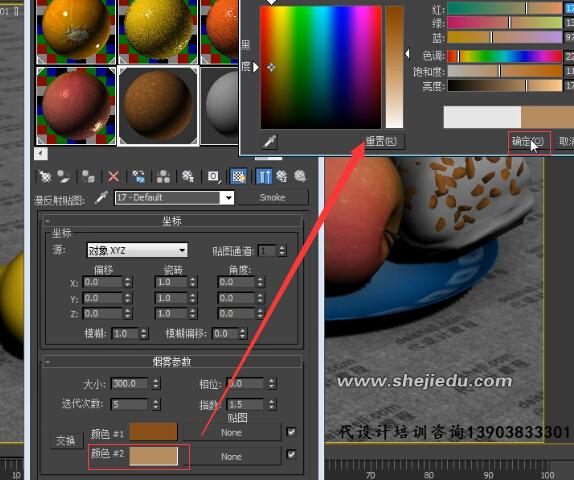Click the 交换 swap colors button
574x480 pixels.
tap(66, 440)
